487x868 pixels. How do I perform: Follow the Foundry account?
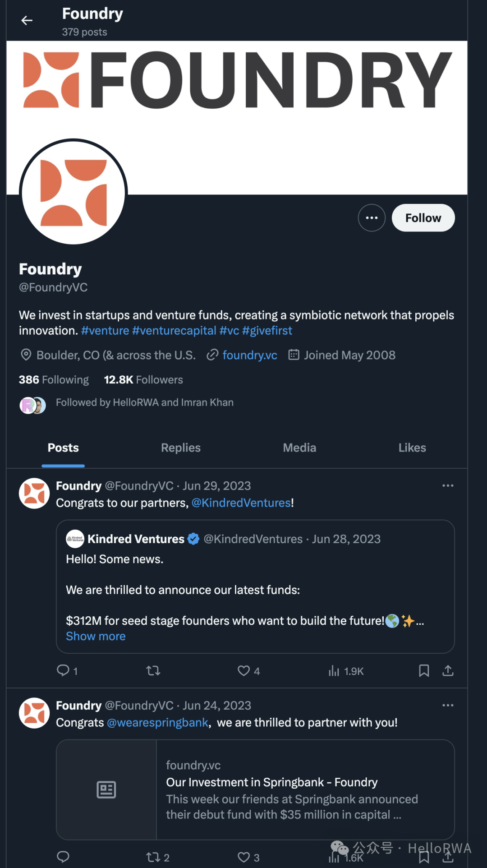(423, 218)
